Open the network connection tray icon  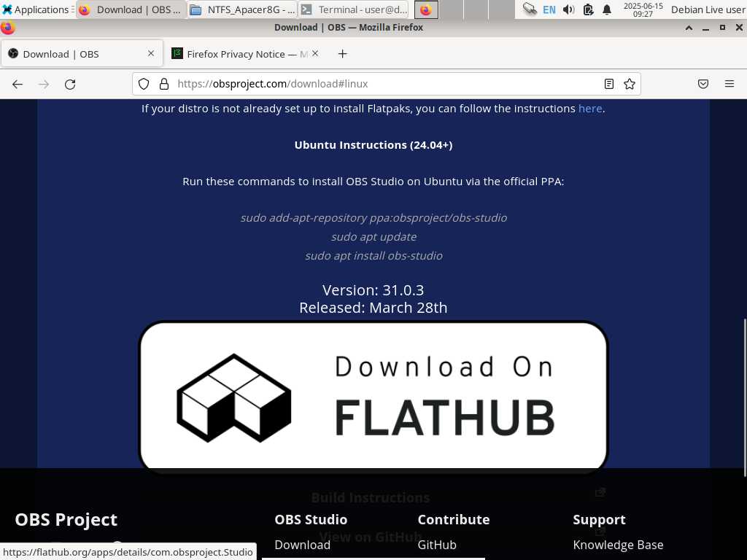click(530, 9)
